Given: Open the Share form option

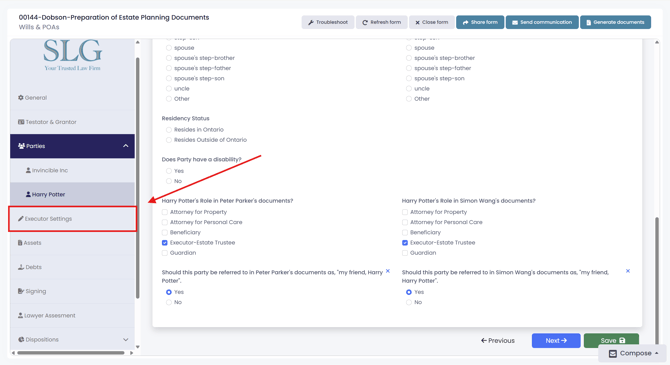Looking at the screenshot, I should point(480,22).
